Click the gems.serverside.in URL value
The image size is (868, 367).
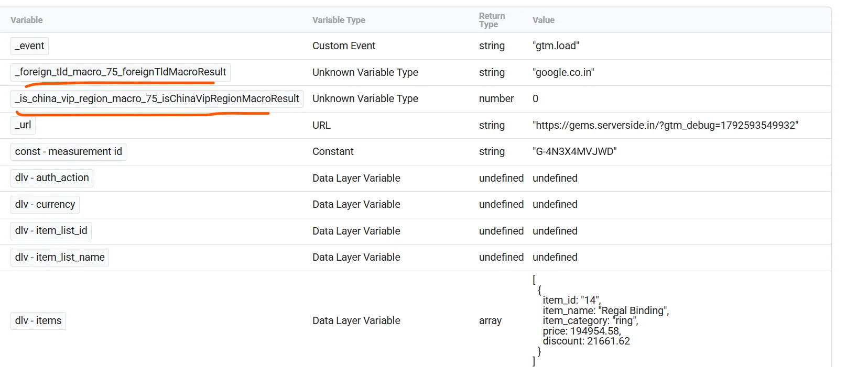point(665,125)
